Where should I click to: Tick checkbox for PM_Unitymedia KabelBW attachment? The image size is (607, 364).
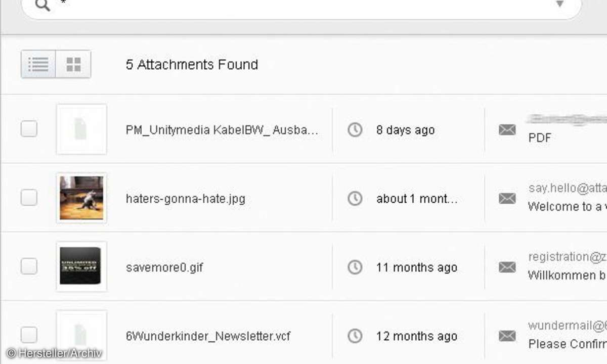[29, 129]
